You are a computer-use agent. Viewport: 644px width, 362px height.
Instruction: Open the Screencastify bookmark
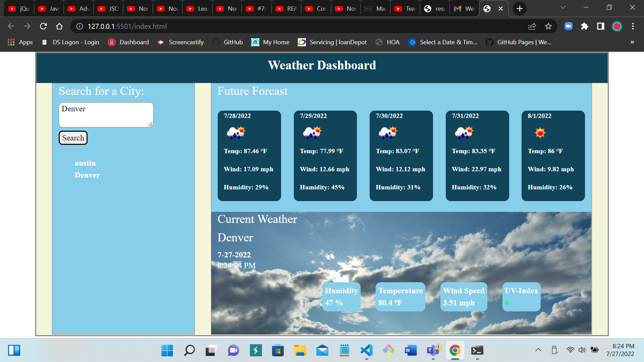(180, 42)
